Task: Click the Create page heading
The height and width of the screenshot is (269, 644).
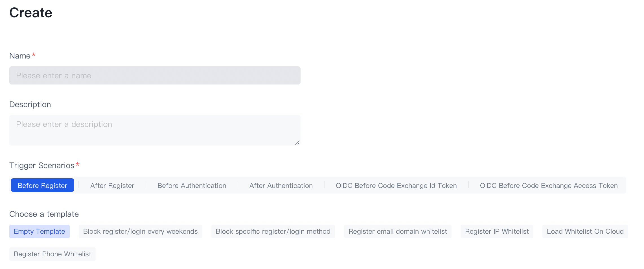Action: click(x=31, y=13)
